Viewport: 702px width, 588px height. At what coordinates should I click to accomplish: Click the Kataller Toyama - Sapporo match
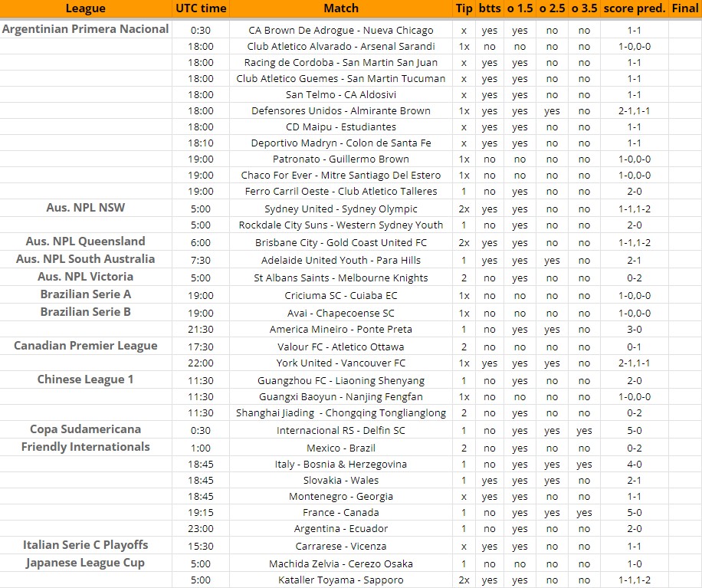[x=341, y=580]
